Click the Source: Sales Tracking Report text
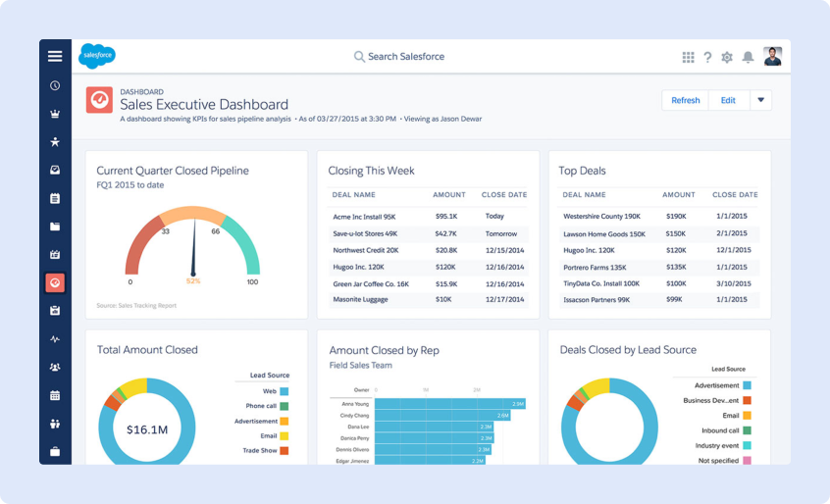This screenshot has height=504, width=830. pyautogui.click(x=136, y=305)
